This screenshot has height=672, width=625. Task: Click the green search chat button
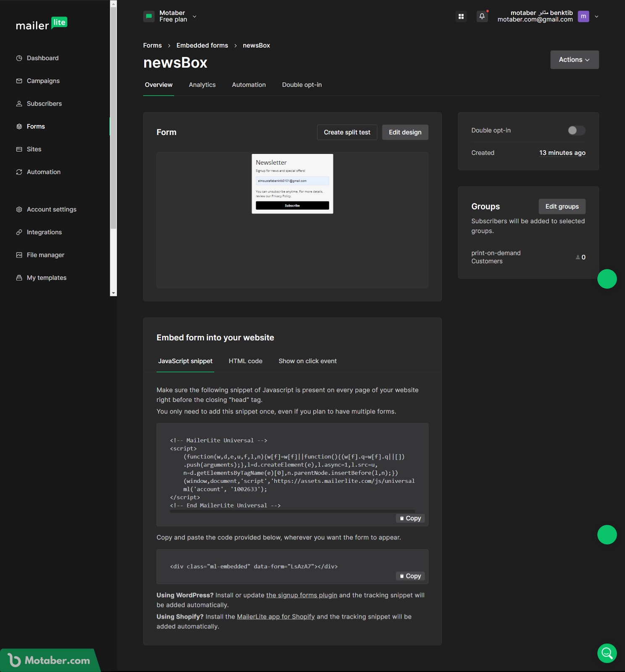point(607,653)
